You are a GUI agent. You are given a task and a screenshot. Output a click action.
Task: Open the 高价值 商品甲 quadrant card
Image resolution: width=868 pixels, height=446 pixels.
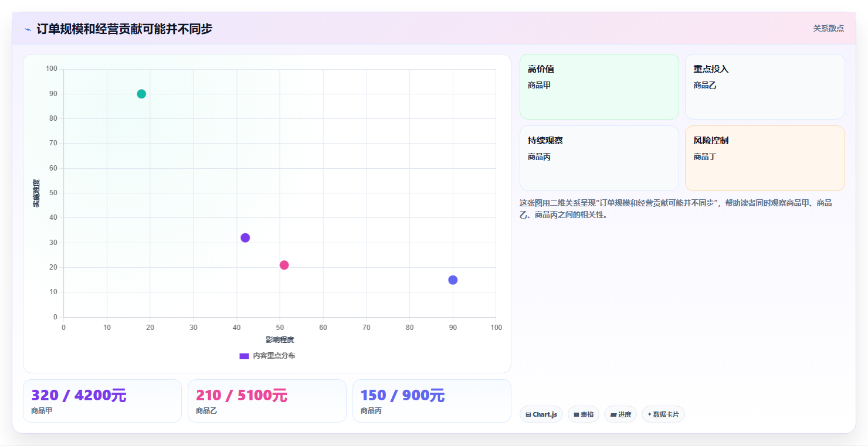599,87
